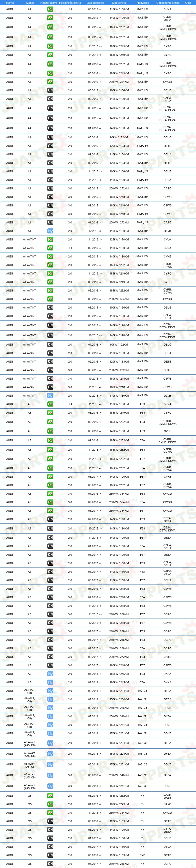Viewport: 196px width, 868px height.
Task: Select the 125kW / 170KM power cell
Action: [x=119, y=239]
